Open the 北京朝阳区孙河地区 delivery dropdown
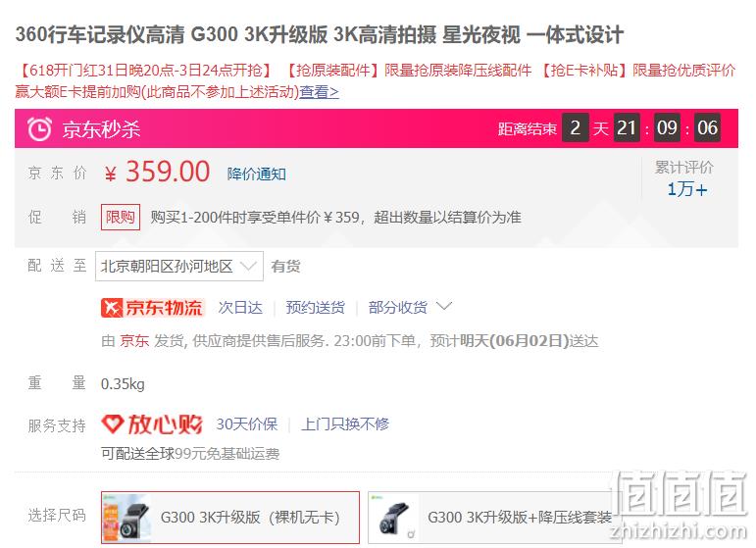The height and width of the screenshot is (548, 756). point(179,266)
